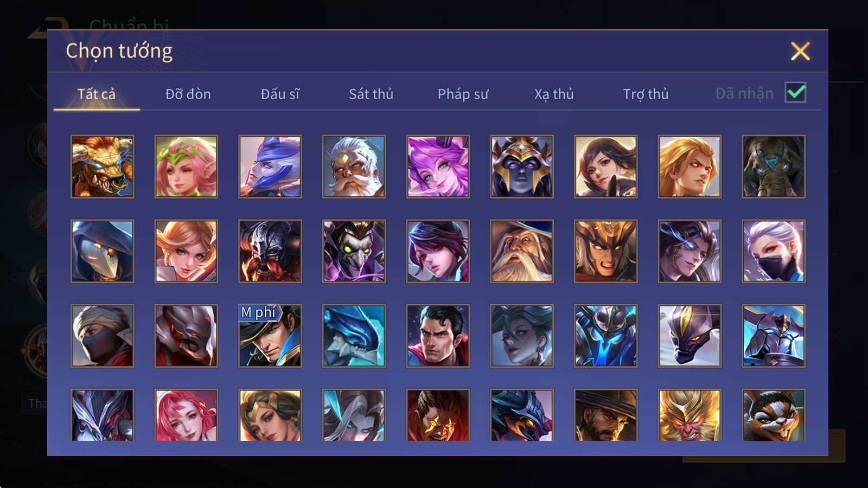The width and height of the screenshot is (868, 488).
Task: Select the masked white-haired ninja girl portrait
Action: click(x=774, y=251)
